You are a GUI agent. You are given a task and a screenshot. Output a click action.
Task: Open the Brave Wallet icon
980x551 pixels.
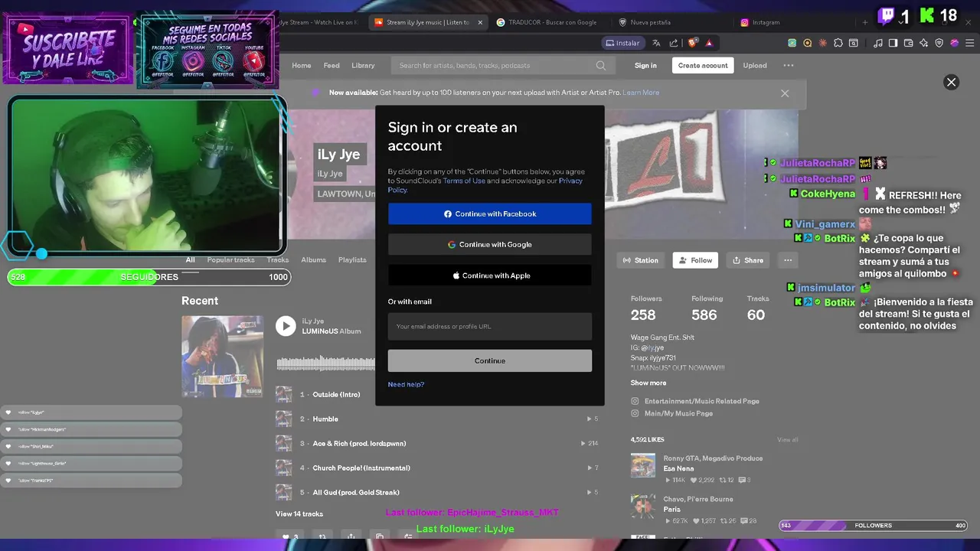(909, 43)
